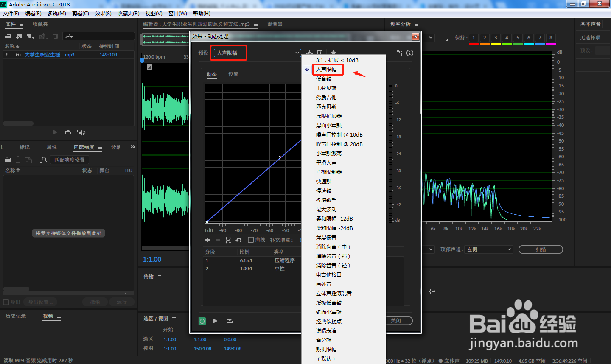This screenshot has height=364, width=611.
Task: Switch to the 收藏夹 tab
Action: (x=40, y=24)
